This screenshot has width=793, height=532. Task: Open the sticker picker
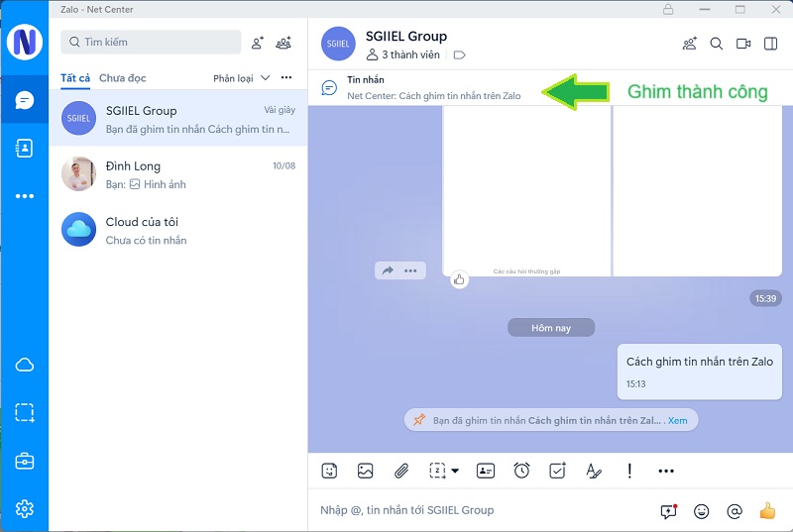click(329, 471)
